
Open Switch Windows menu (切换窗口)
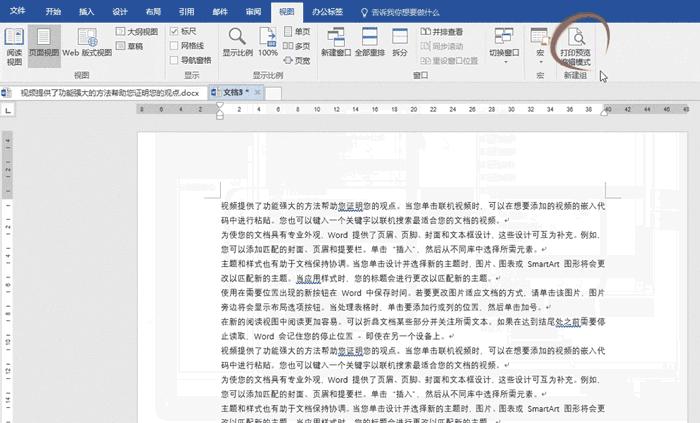(x=504, y=45)
